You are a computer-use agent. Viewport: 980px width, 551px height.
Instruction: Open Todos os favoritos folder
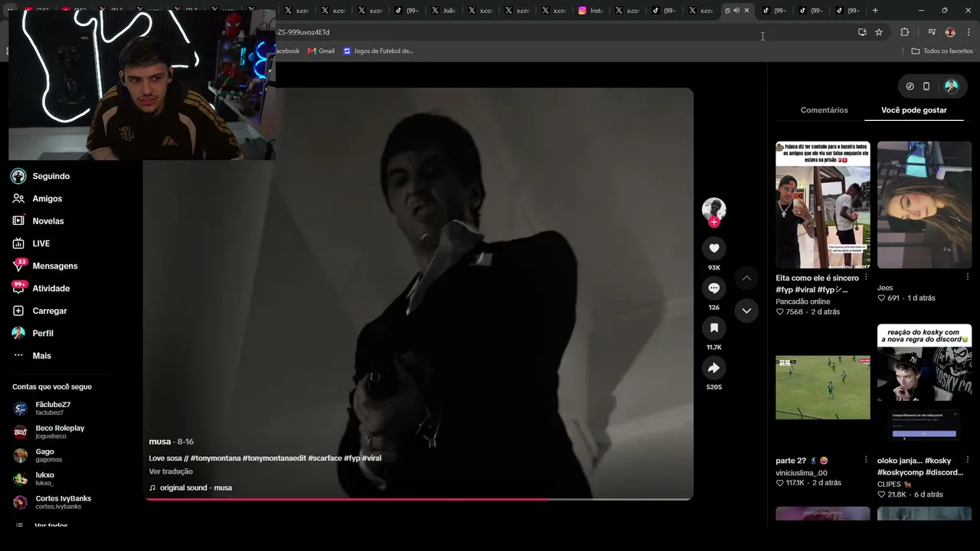942,51
